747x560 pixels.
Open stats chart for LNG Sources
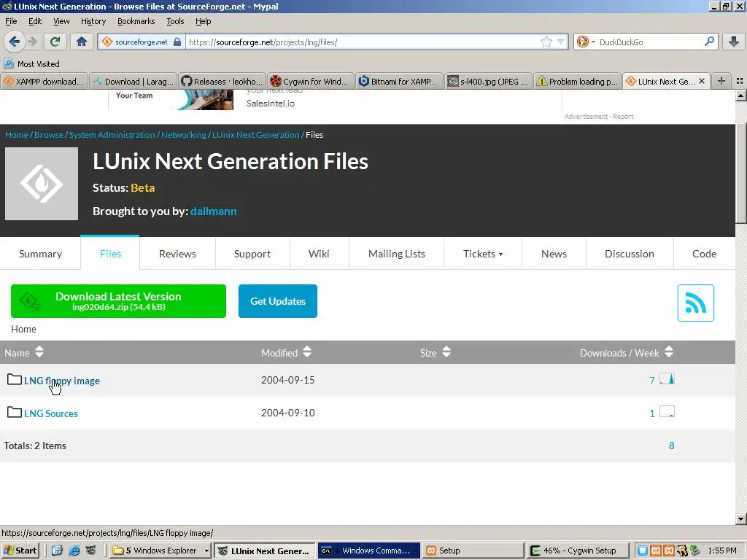(667, 412)
